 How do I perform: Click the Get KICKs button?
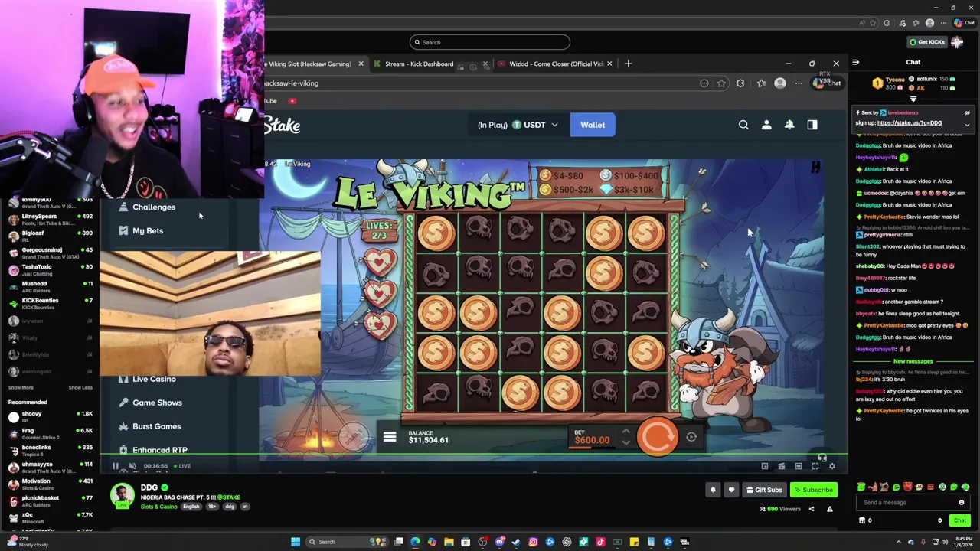(927, 42)
